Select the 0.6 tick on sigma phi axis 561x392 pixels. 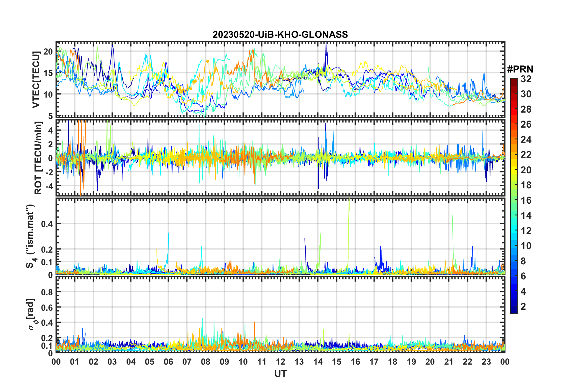47,307
